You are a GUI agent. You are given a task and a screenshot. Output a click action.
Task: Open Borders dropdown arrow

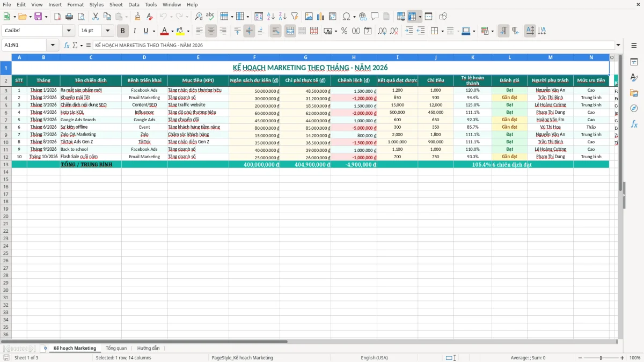[444, 31]
